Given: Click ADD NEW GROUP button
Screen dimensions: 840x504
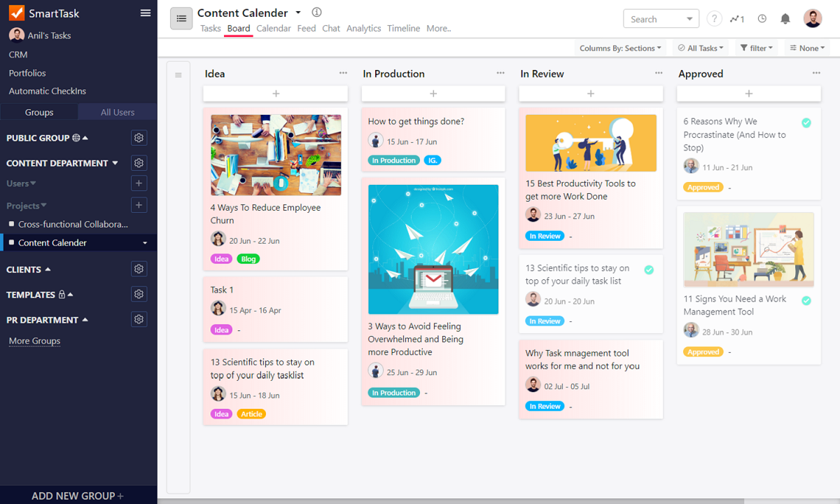Looking at the screenshot, I should 78,496.
